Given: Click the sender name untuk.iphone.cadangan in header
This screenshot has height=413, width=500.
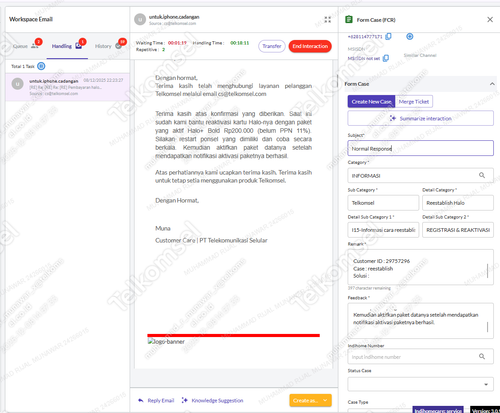Looking at the screenshot, I should 174,17.
